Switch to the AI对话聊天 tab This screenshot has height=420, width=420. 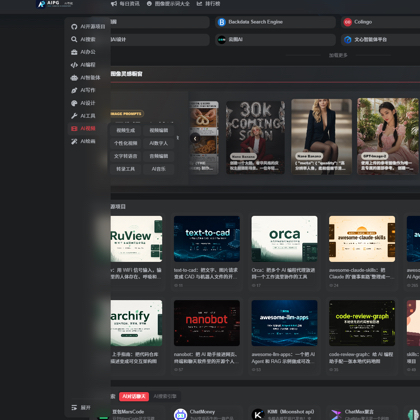[x=134, y=396]
